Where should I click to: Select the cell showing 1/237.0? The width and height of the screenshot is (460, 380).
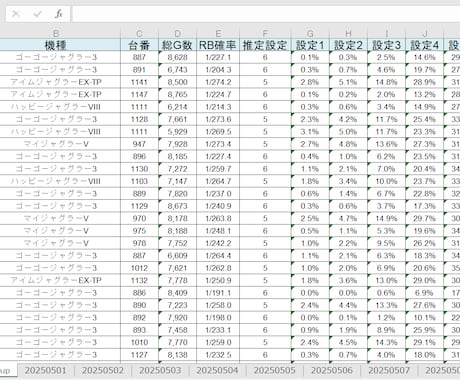click(x=218, y=193)
